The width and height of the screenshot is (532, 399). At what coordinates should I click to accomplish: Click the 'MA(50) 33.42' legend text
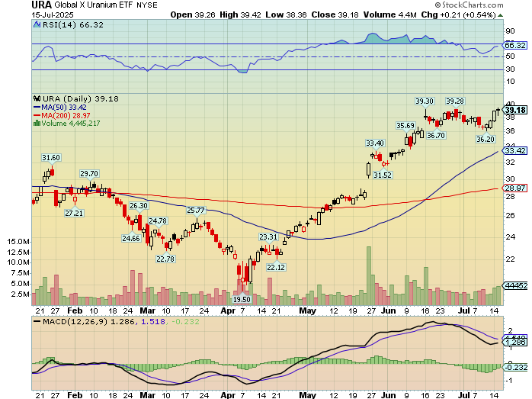click(64, 108)
